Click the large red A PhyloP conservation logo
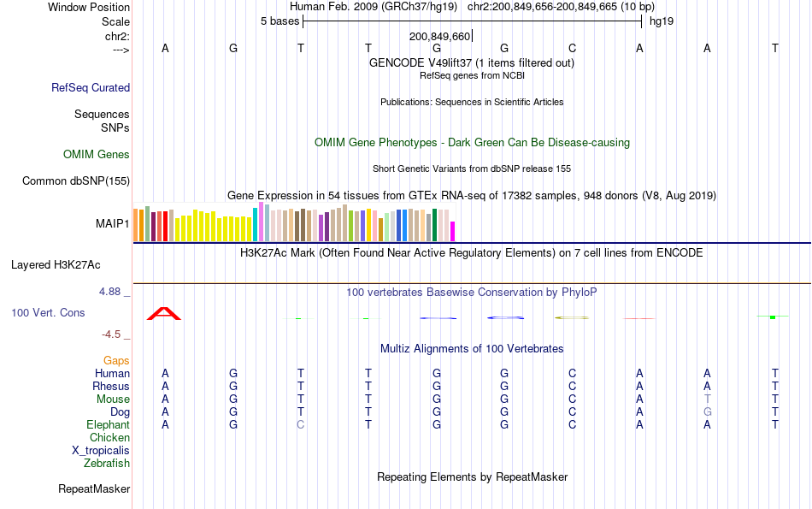 pos(164,314)
